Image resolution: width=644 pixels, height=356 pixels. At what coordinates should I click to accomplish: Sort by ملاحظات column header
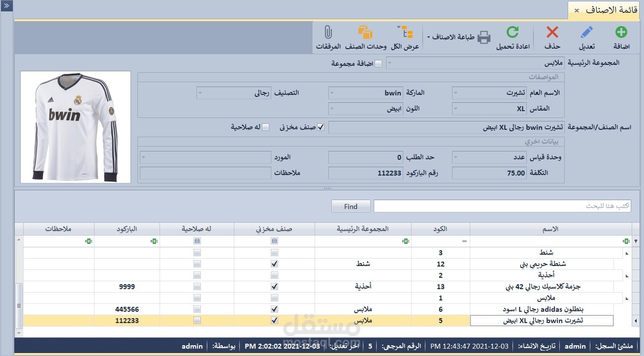59,229
